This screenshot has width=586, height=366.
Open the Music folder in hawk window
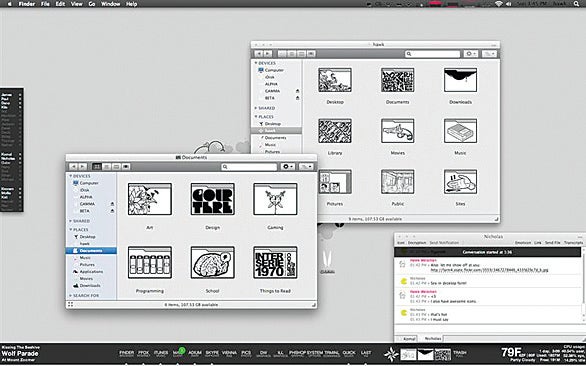click(x=460, y=131)
